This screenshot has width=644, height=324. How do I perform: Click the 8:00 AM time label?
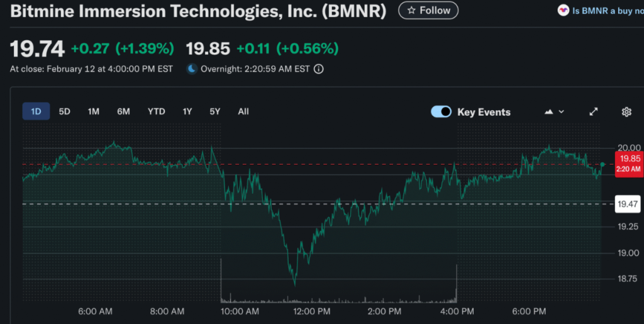tap(167, 311)
